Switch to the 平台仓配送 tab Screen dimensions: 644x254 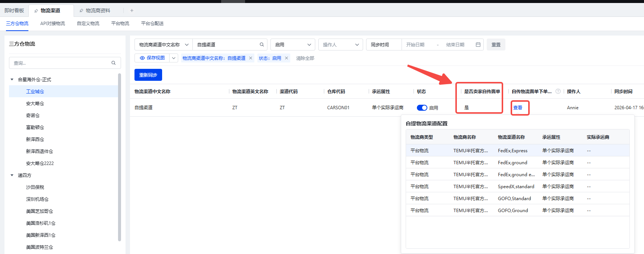152,24
